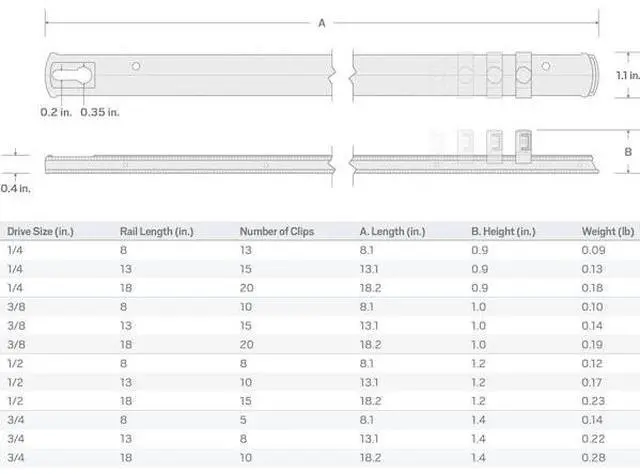The width and height of the screenshot is (640, 474).
Task: Click the dimension label A above the rail
Action: coord(321,22)
